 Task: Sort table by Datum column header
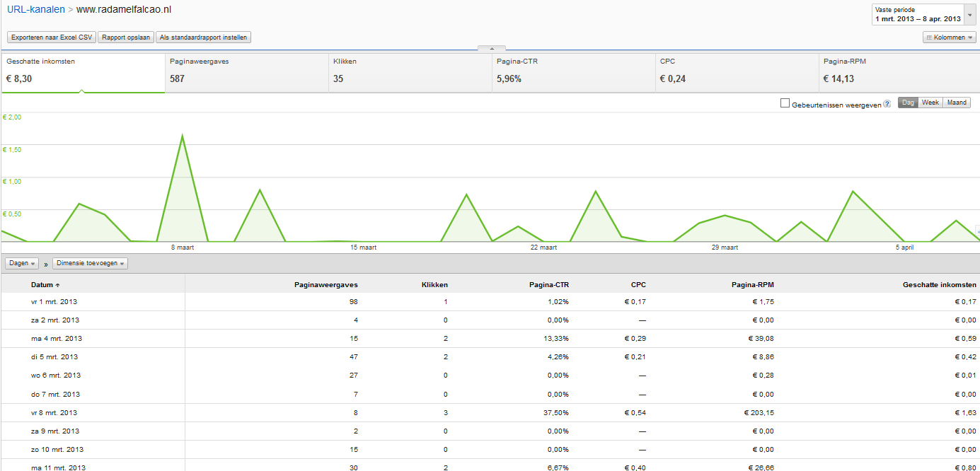point(42,285)
